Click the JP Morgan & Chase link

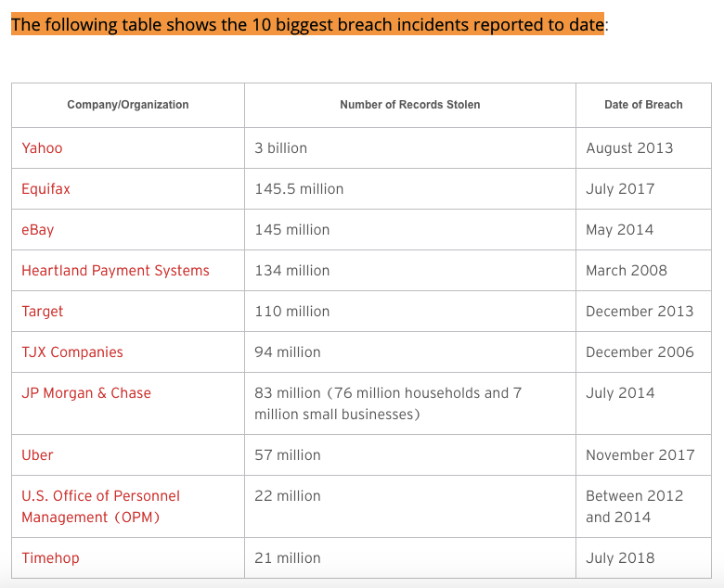86,393
